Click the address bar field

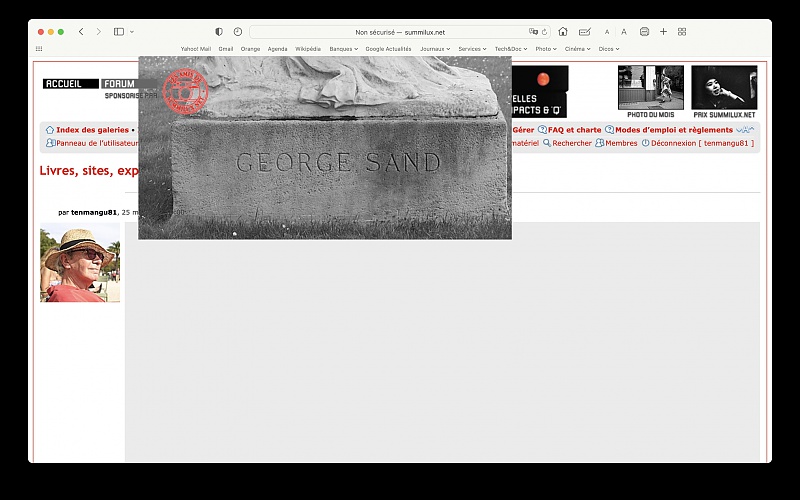point(400,32)
